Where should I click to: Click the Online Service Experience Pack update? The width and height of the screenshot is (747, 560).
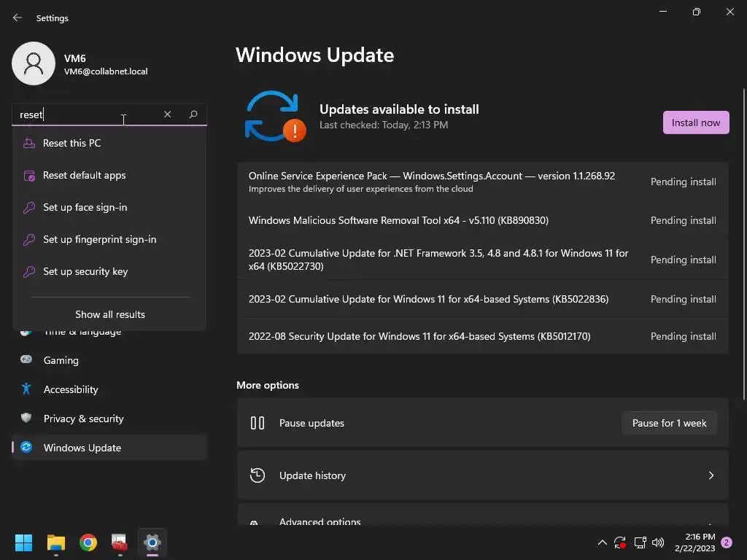point(483,182)
